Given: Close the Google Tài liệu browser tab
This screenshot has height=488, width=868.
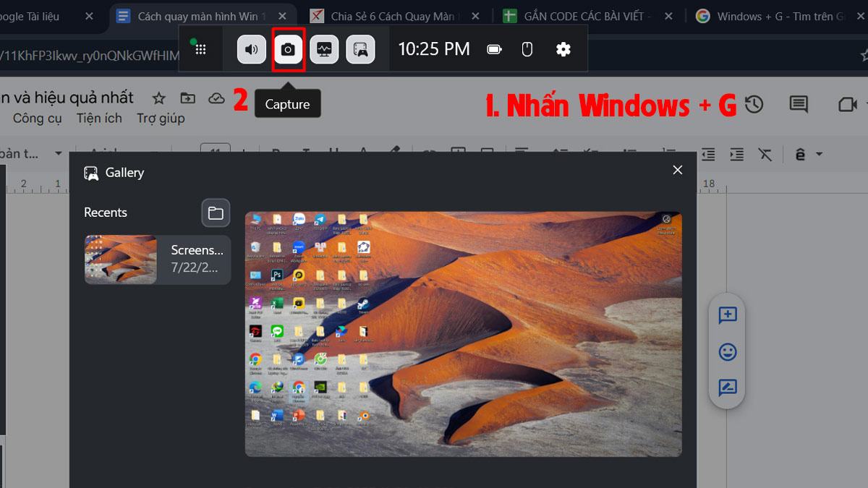Looking at the screenshot, I should 89,16.
